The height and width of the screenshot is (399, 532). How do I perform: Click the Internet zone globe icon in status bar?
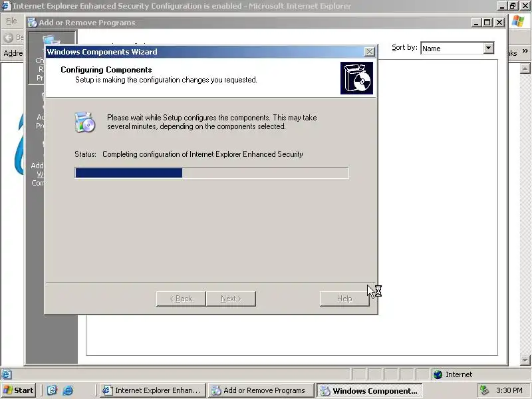(438, 374)
